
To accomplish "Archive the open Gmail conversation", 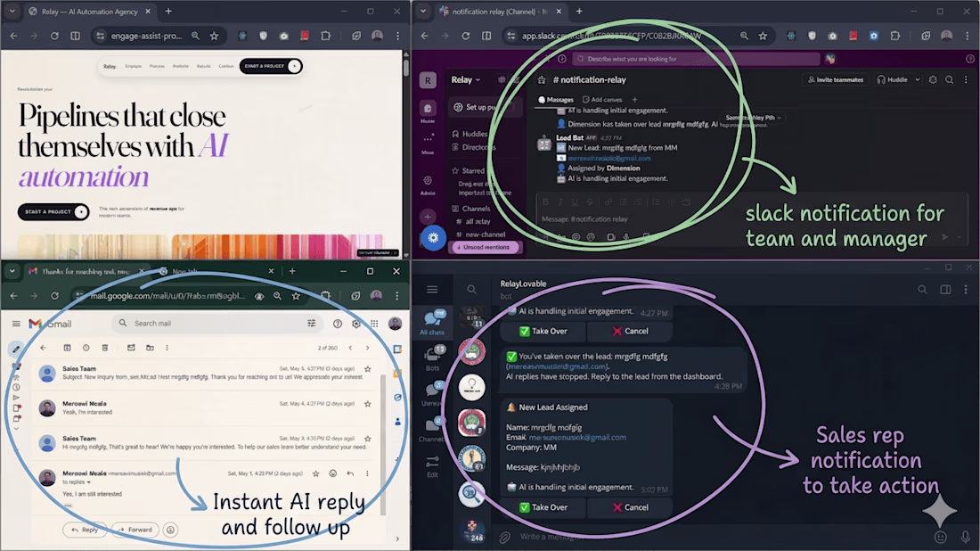I will (67, 348).
